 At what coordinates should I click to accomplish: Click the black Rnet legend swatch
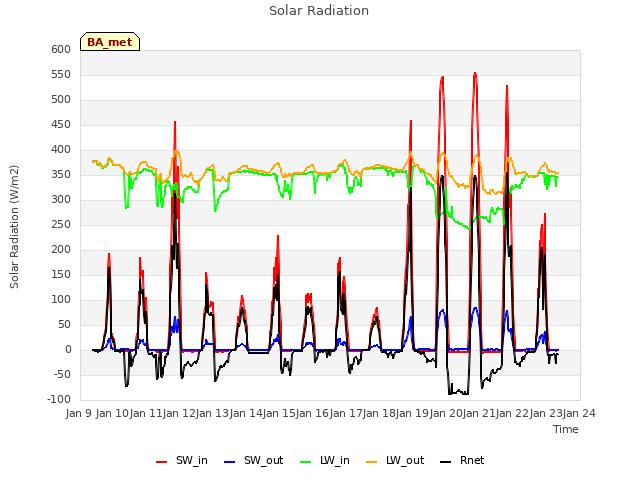pyautogui.click(x=445, y=462)
